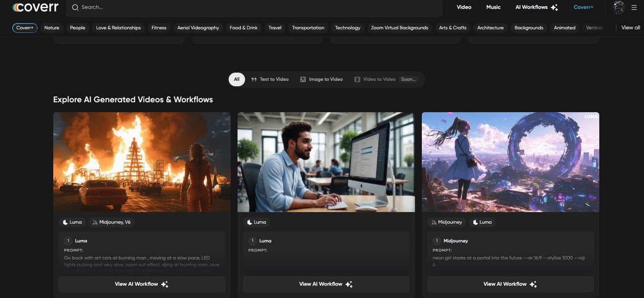Select the Arts & Crafts category
Viewport: 644px width, 298px height.
pos(452,28)
